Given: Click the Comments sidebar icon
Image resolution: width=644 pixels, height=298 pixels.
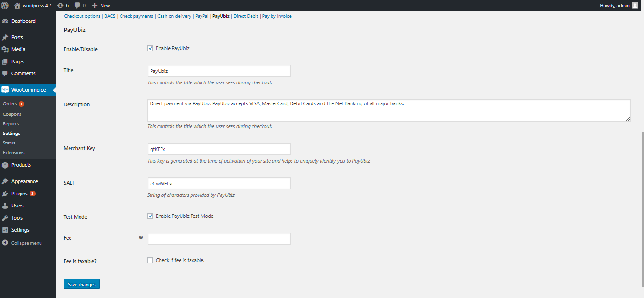Looking at the screenshot, I should tap(5, 73).
